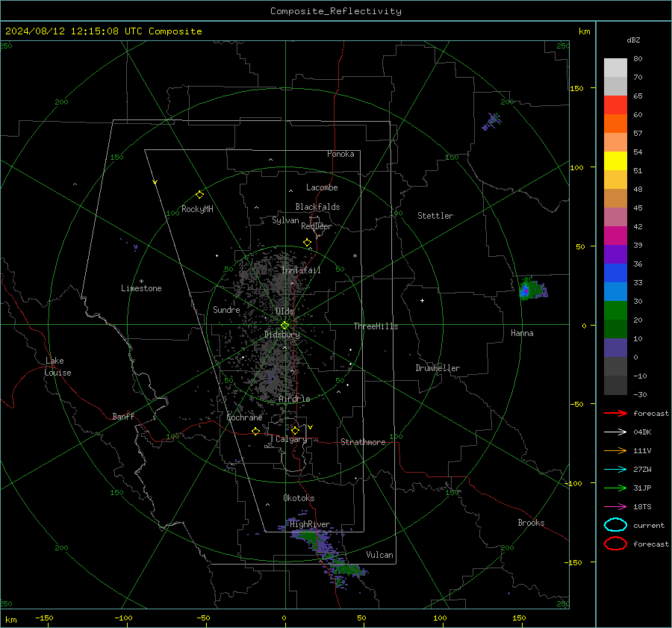The image size is (672, 628).
Task: Click the magenta 18TS arrow in legend
Action: pos(615,507)
